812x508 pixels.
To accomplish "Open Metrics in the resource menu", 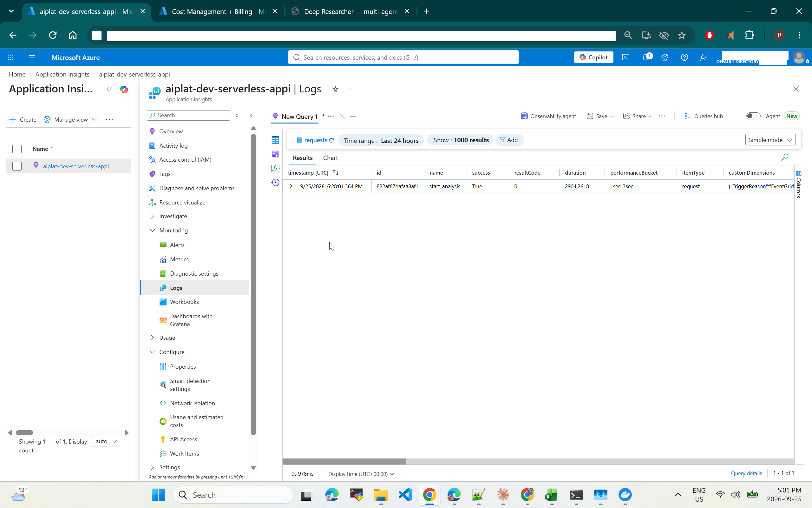I will pyautogui.click(x=179, y=259).
